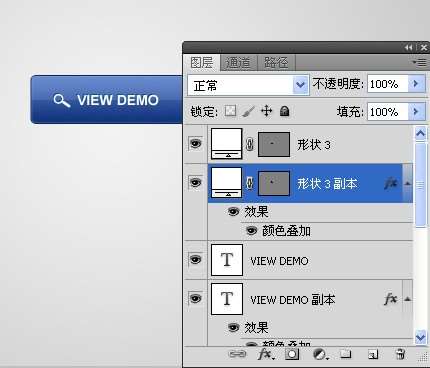Click the layers list scroll up arrow
430x368 pixels.
tap(421, 134)
